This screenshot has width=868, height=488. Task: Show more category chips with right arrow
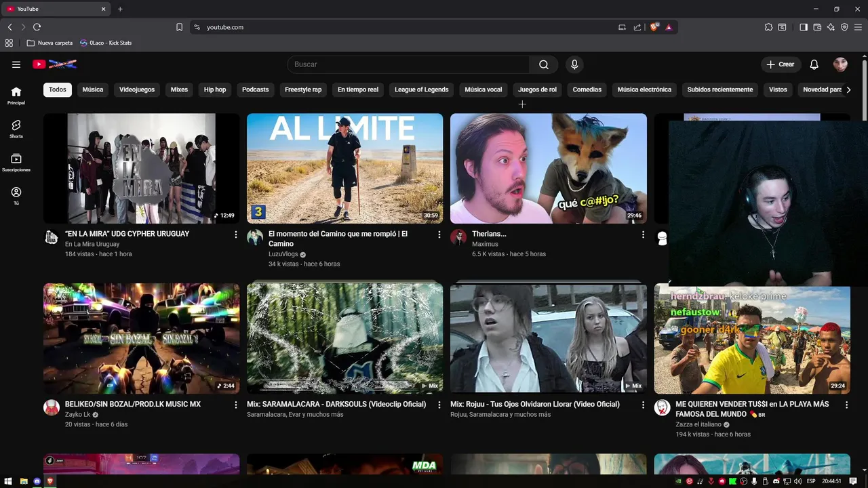pyautogui.click(x=848, y=89)
